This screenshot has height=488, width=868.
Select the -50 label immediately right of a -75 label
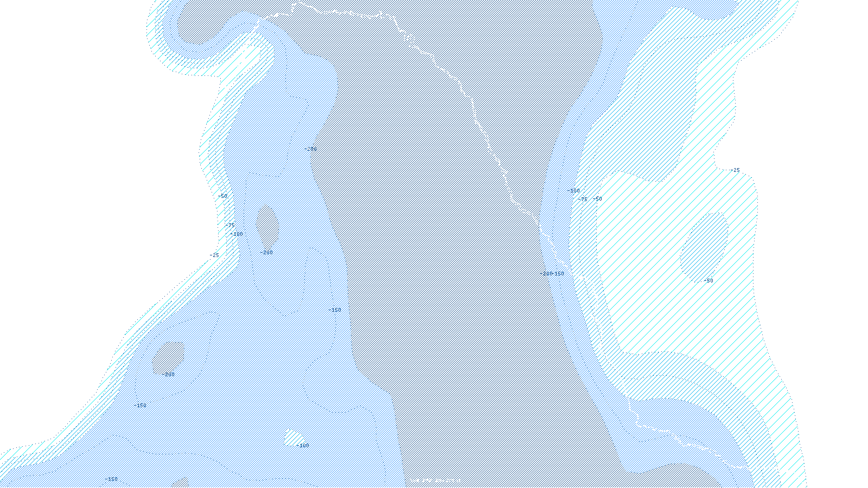point(597,199)
